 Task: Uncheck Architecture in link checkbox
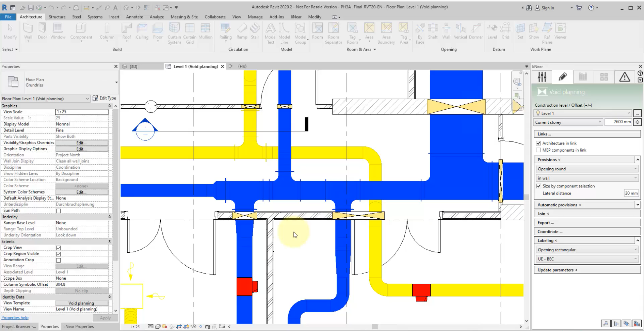539,143
